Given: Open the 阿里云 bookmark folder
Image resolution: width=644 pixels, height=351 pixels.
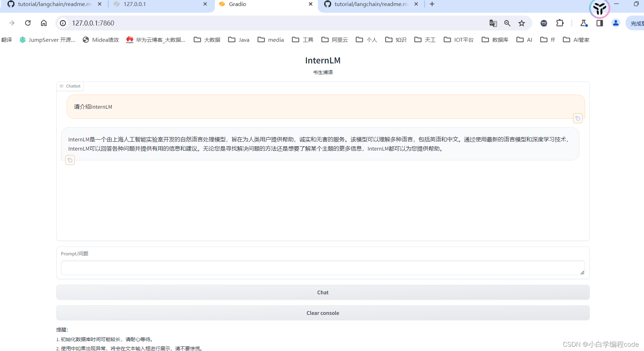Looking at the screenshot, I should (x=335, y=40).
